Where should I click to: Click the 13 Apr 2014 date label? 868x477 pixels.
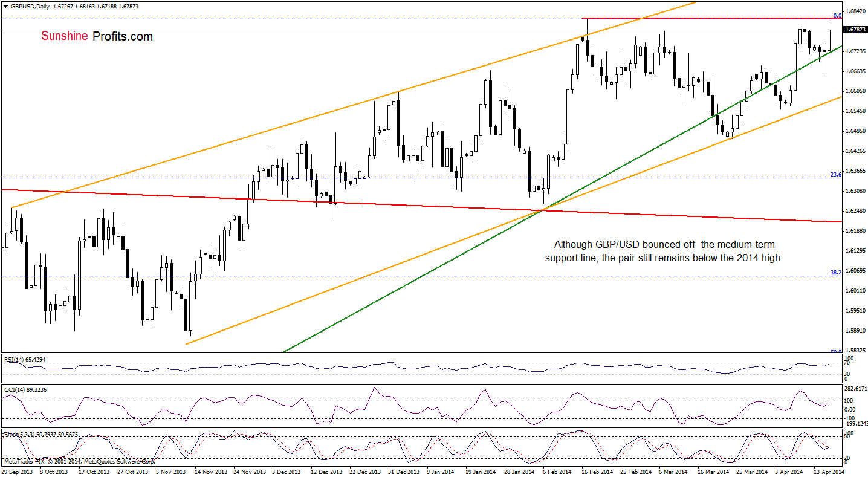pyautogui.click(x=828, y=471)
